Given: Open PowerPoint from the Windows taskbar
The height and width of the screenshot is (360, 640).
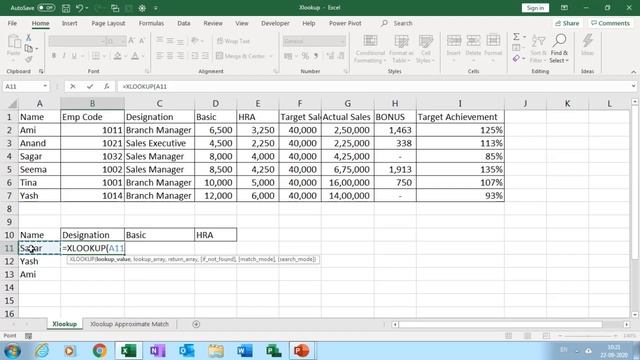Looking at the screenshot, I should click(302, 351).
